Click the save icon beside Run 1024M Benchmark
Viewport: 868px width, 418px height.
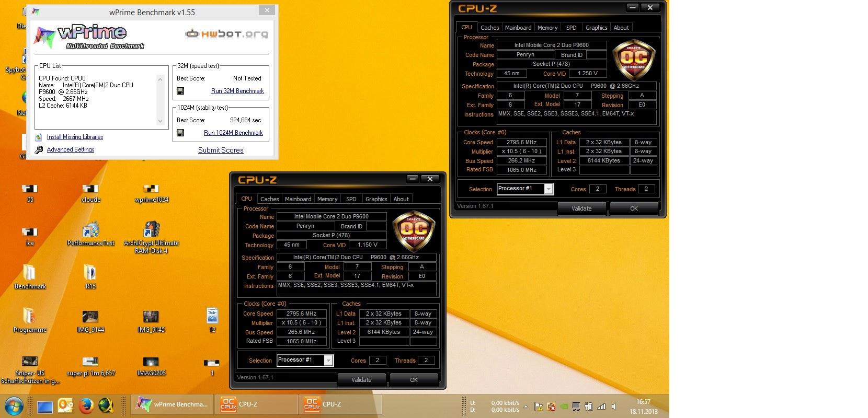(180, 133)
